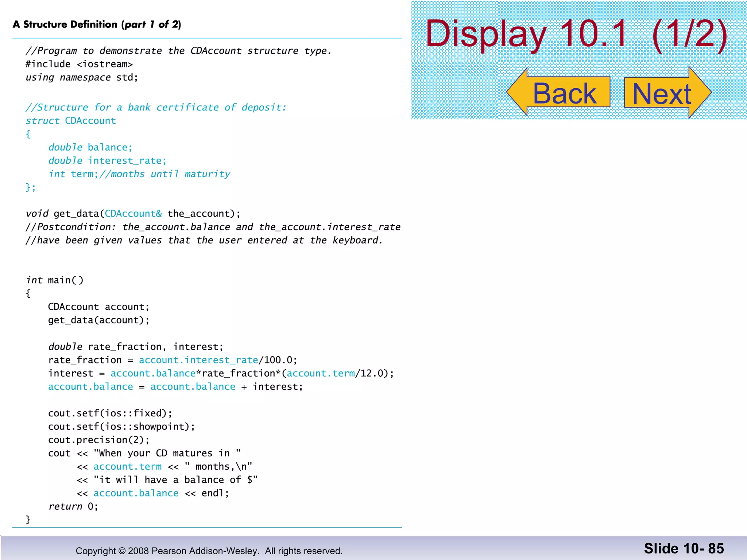Click the 'it will have a balance of $' string line
Screen dimensions: 747x560
(167, 480)
